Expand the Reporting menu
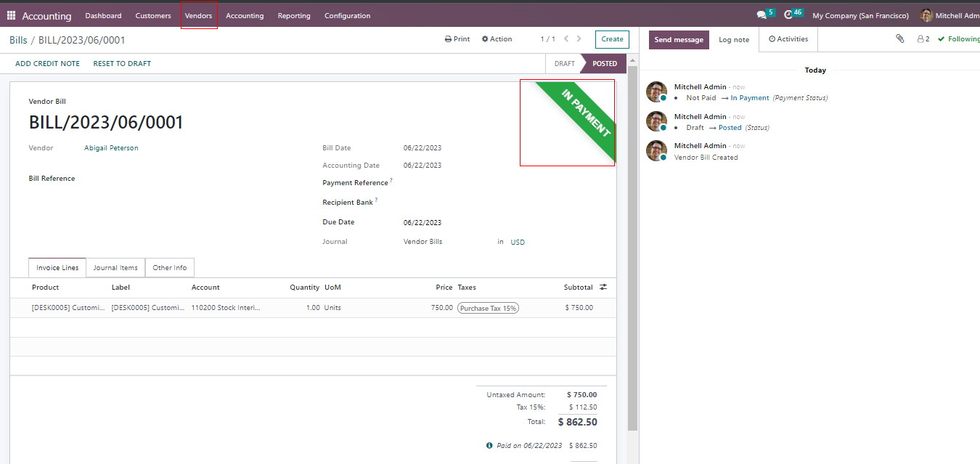980x464 pixels. [x=294, y=15]
